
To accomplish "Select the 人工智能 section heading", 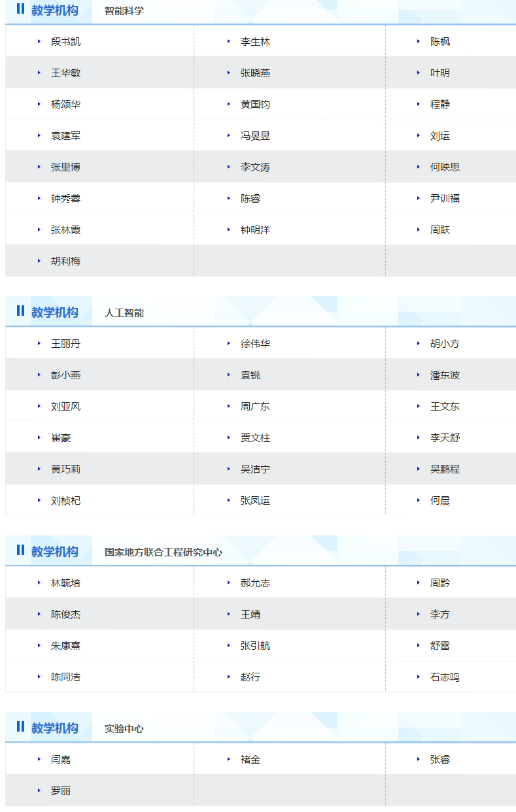I will click(x=124, y=313).
